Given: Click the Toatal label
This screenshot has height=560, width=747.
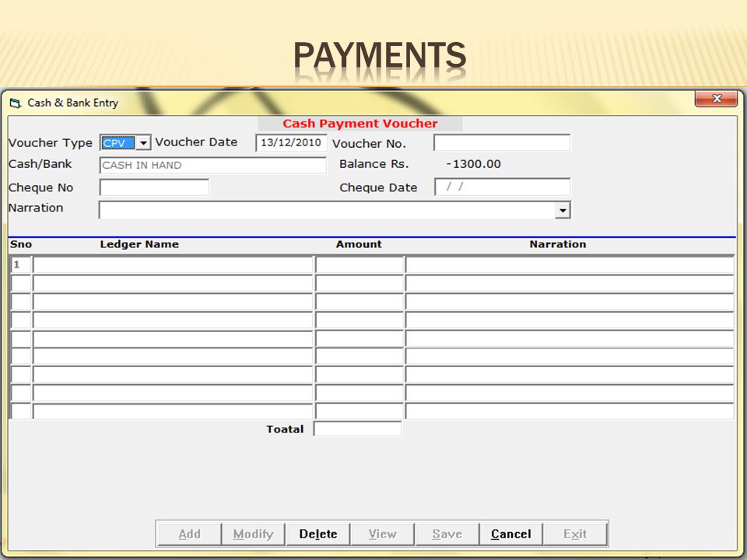Looking at the screenshot, I should pos(285,429).
